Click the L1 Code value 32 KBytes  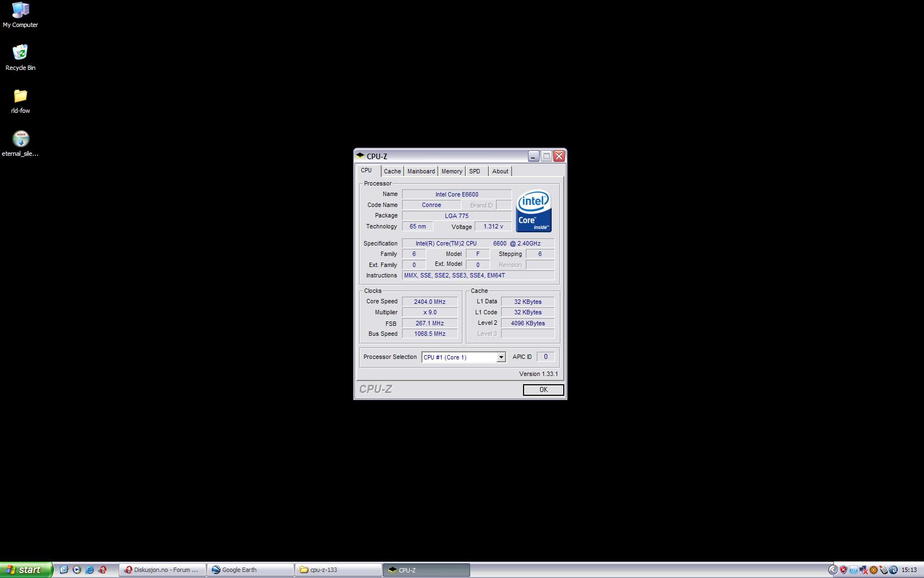tap(527, 312)
